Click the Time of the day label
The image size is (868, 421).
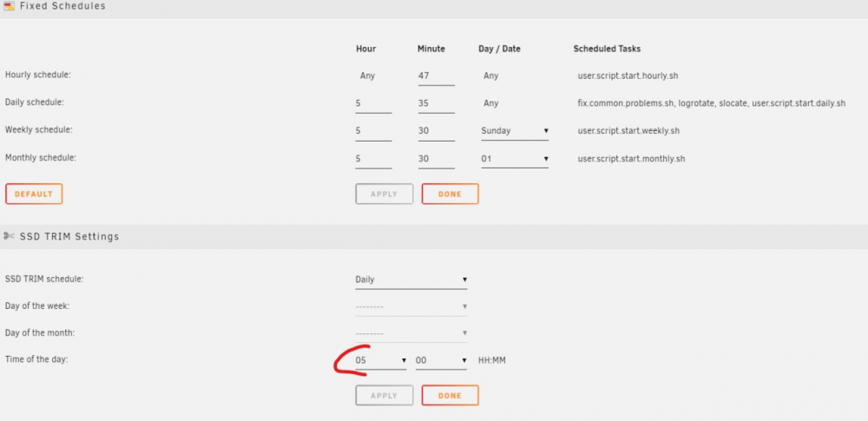tap(36, 359)
